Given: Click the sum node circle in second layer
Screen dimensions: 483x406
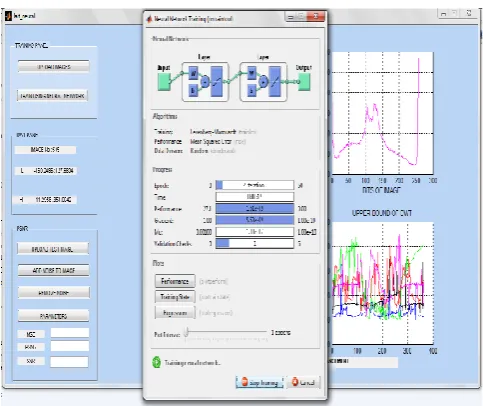Looking at the screenshot, I should coord(263,81).
